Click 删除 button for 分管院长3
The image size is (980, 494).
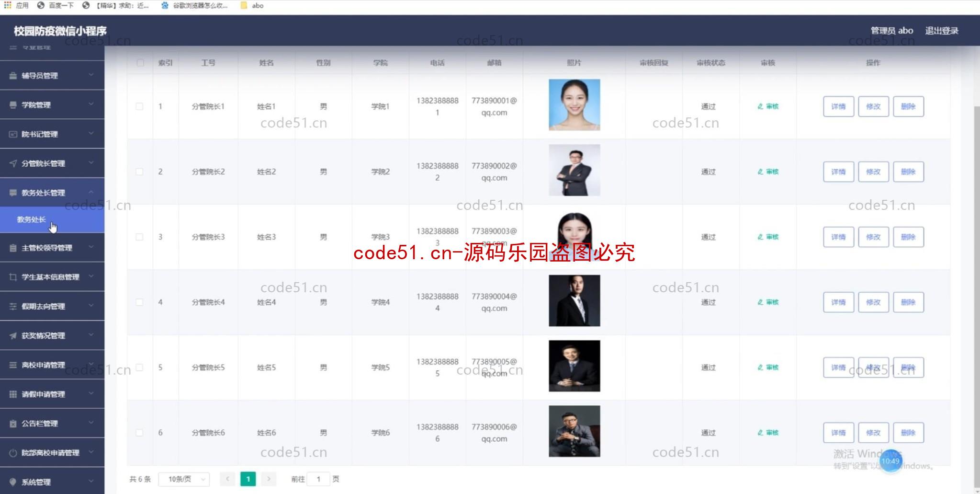pyautogui.click(x=908, y=237)
